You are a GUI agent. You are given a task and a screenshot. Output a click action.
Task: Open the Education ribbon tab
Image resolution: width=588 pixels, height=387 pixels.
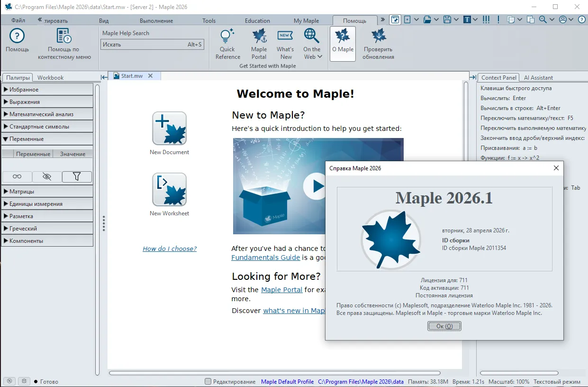pos(257,20)
